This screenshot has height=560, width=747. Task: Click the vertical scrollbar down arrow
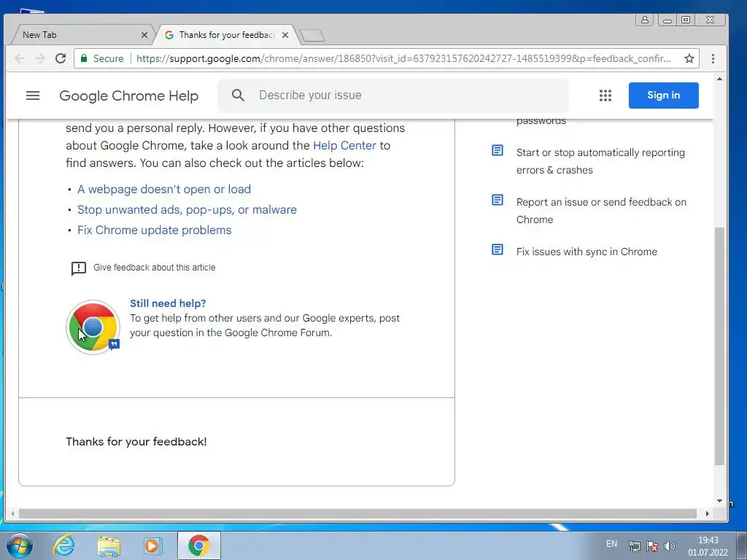pos(719,501)
